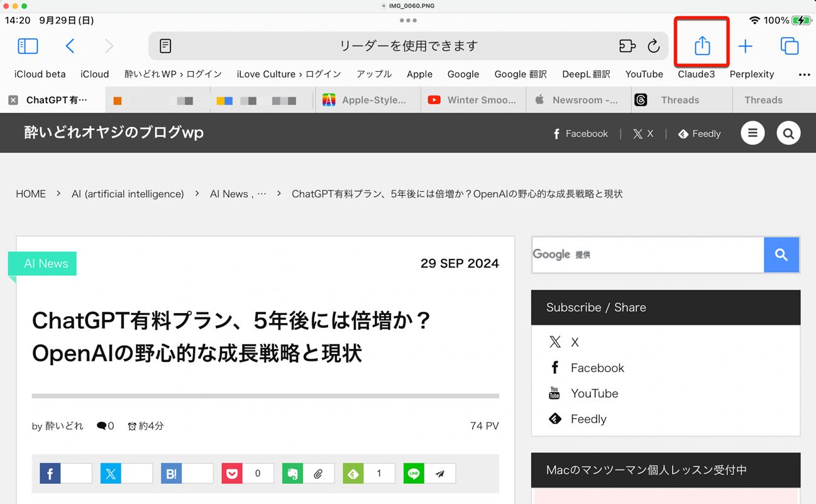Viewport: 816px width, 504px height.
Task: Open X in Subscribe / Share
Action: pyautogui.click(x=564, y=342)
